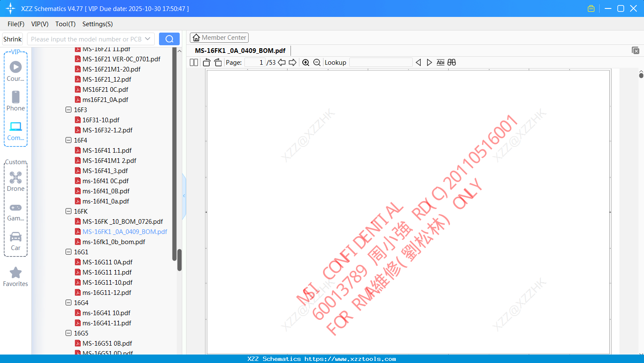Open ms-16f41_0a.pdf

click(x=106, y=201)
